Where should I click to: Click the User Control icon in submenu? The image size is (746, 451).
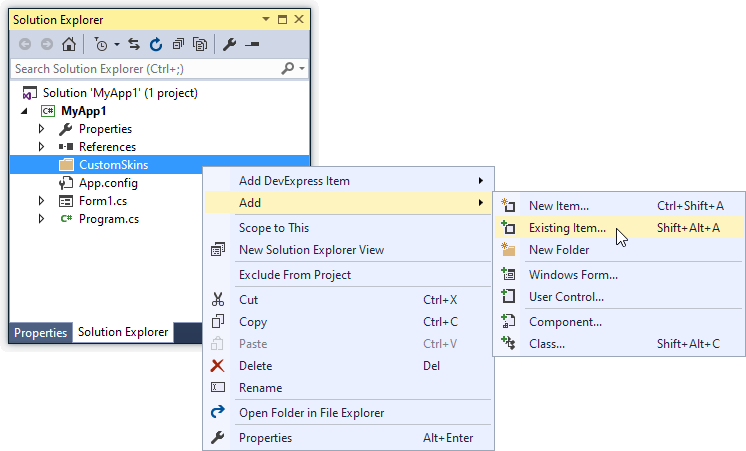pyautogui.click(x=508, y=296)
